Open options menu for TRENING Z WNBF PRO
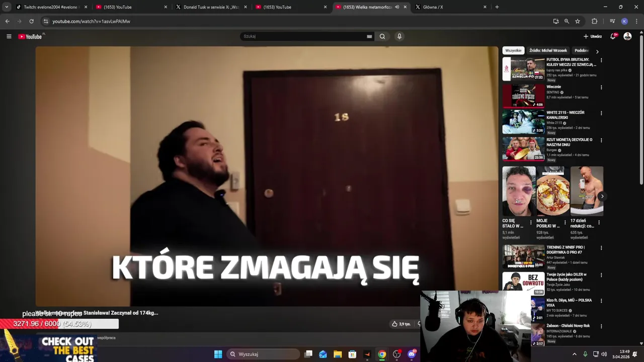The height and width of the screenshot is (362, 644). (601, 248)
